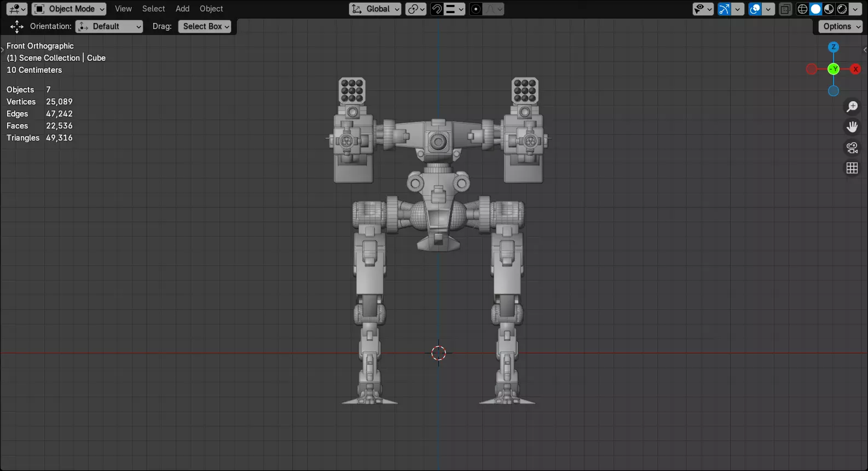Viewport: 868px width, 471px height.
Task: Click the -Y axis gizmo handle
Action: (834, 69)
